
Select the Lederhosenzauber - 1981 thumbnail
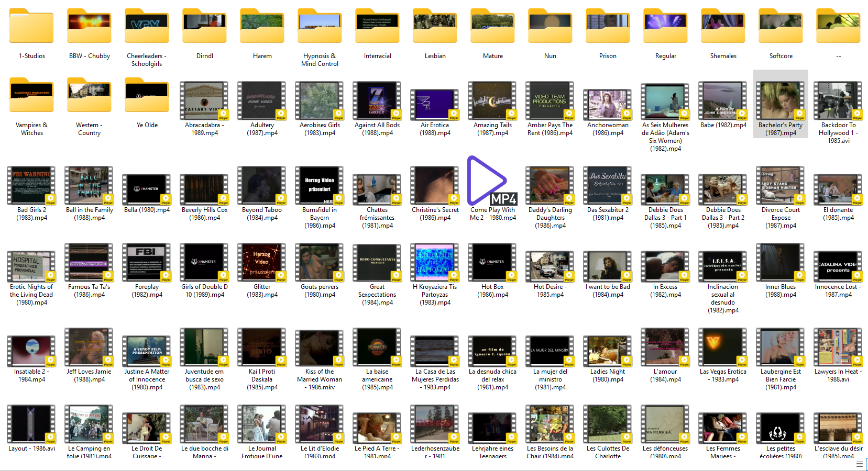click(435, 424)
